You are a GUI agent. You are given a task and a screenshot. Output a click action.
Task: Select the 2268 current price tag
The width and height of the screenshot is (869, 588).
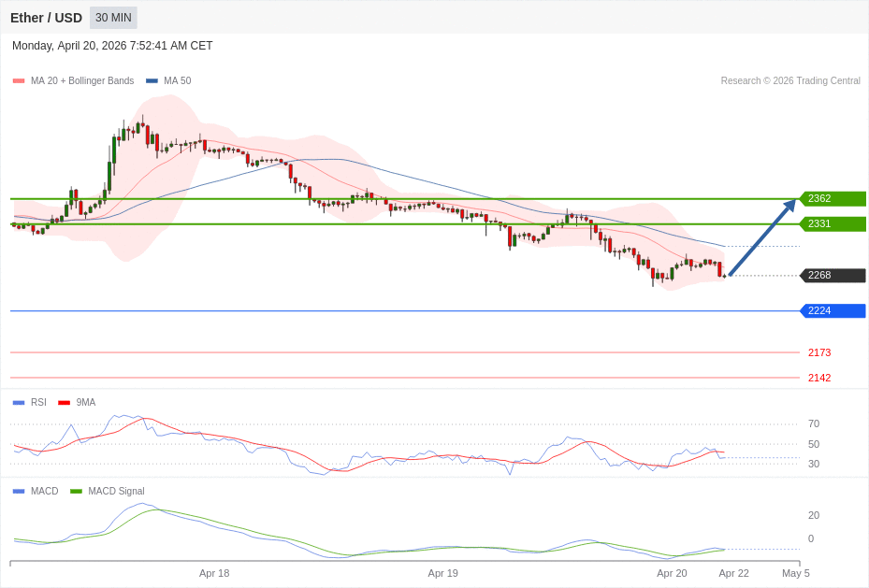[833, 276]
